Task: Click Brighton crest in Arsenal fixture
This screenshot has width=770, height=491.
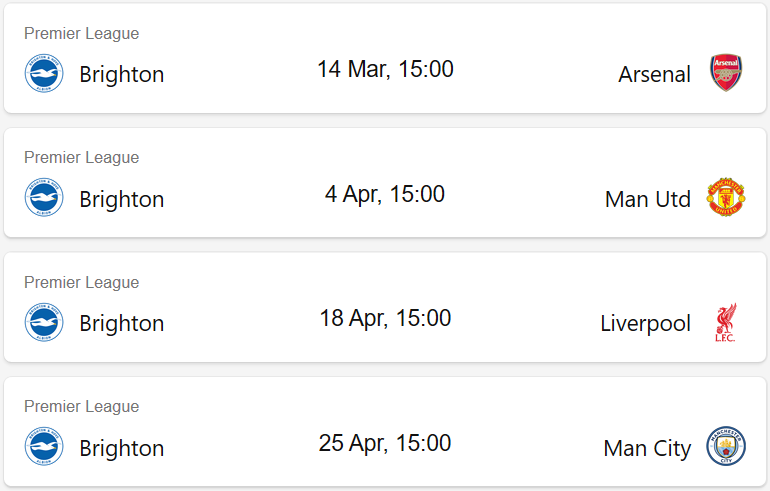Action: point(44,73)
